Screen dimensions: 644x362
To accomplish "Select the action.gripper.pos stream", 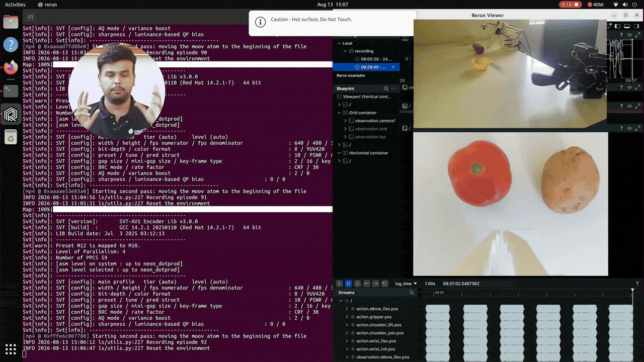I will 374,317.
